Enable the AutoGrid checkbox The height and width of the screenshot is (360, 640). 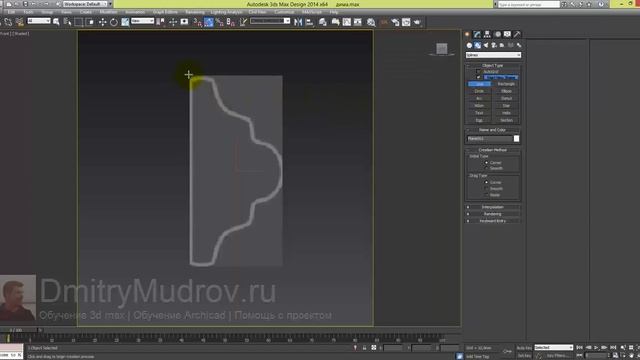coord(478,71)
